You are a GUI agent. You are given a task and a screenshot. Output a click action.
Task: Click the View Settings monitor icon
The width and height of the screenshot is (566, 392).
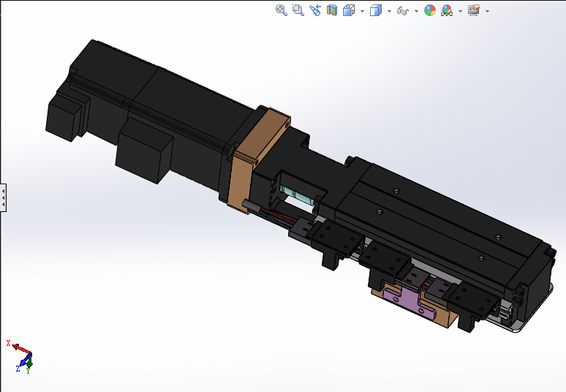click(x=474, y=10)
